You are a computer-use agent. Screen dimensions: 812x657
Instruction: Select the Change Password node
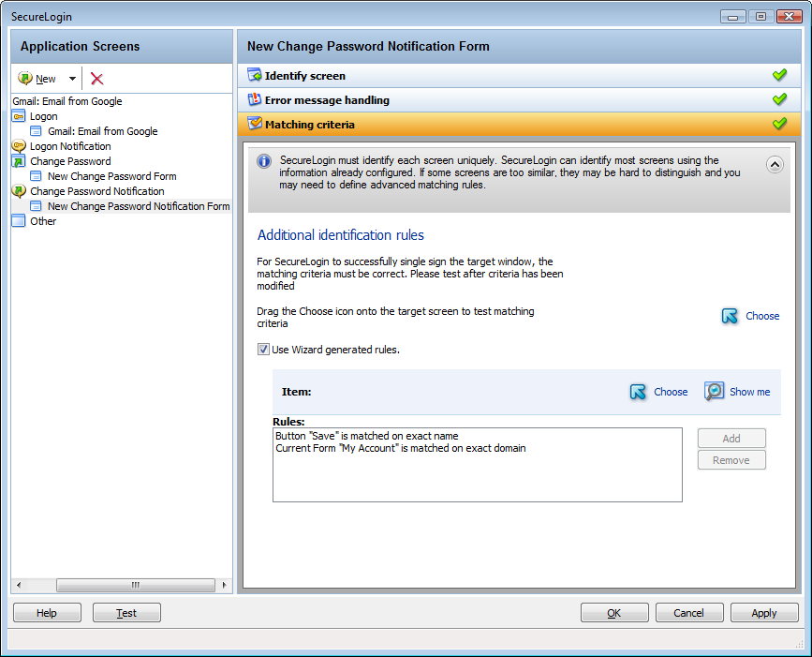[x=70, y=161]
